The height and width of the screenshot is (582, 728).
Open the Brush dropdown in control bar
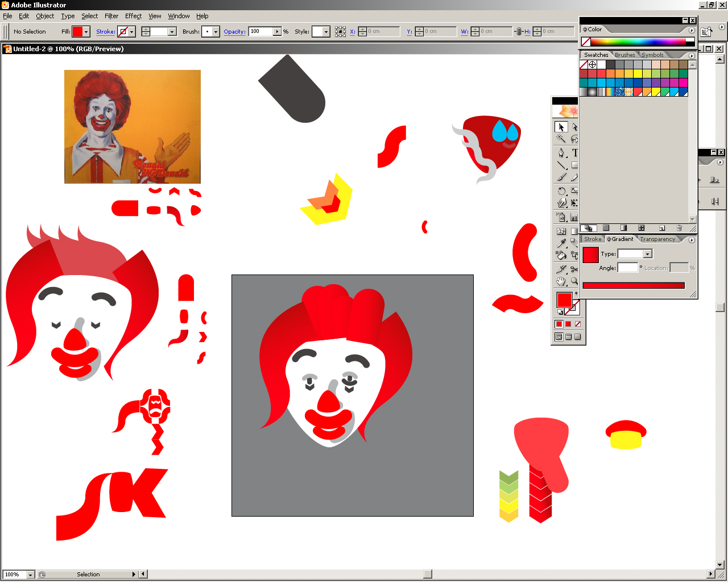(x=216, y=32)
